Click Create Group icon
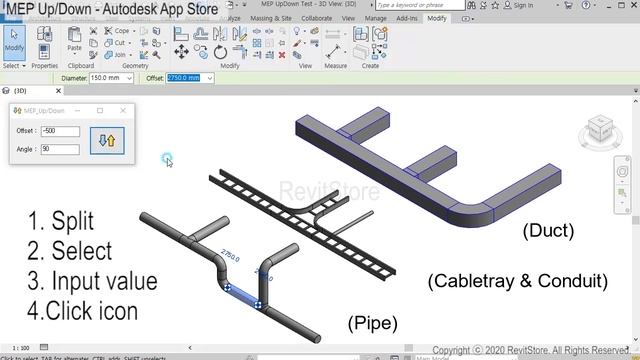The width and height of the screenshot is (640, 360). click(x=380, y=34)
